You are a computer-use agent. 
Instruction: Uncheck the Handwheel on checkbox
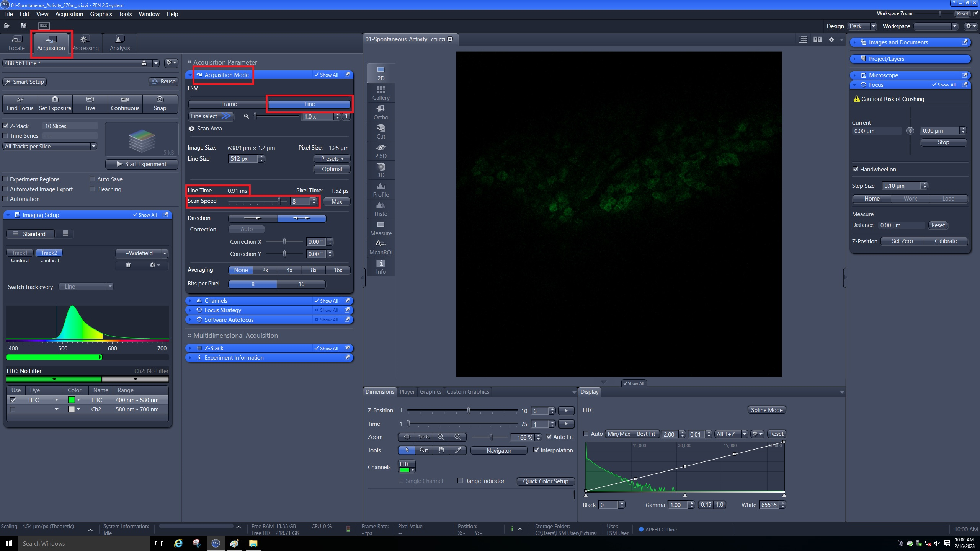click(x=856, y=169)
